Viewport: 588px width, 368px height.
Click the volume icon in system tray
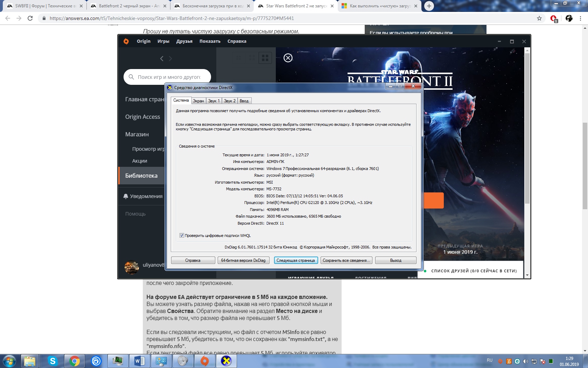click(525, 361)
